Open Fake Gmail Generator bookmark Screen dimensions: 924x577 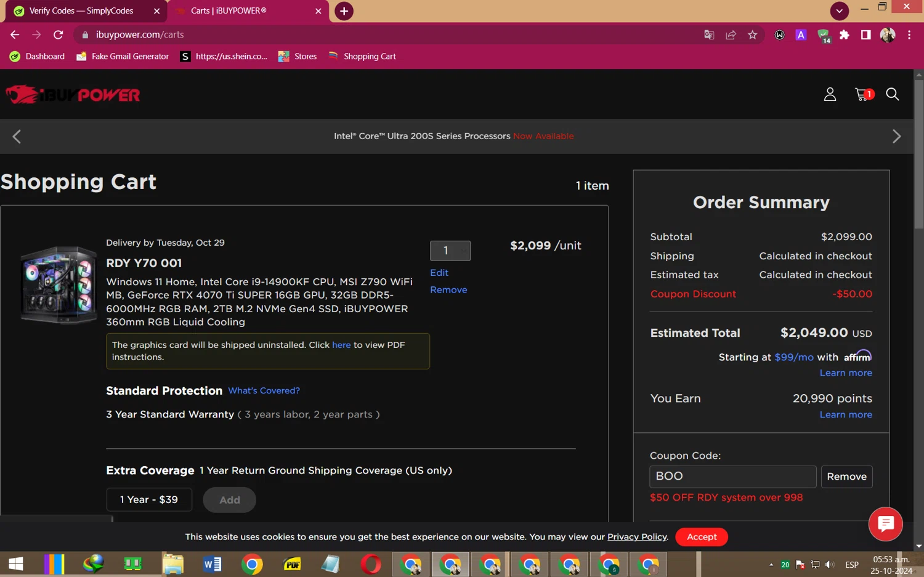coord(123,56)
